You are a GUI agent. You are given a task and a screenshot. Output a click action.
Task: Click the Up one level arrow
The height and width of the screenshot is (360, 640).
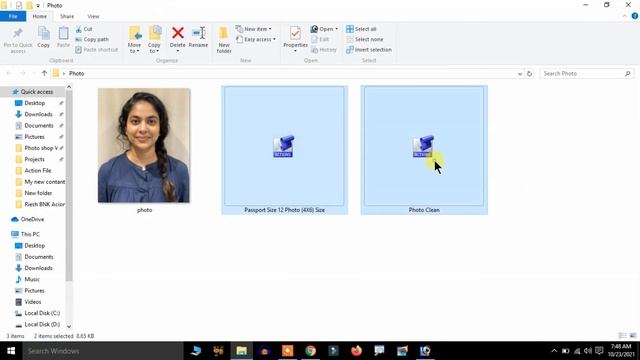pos(44,73)
